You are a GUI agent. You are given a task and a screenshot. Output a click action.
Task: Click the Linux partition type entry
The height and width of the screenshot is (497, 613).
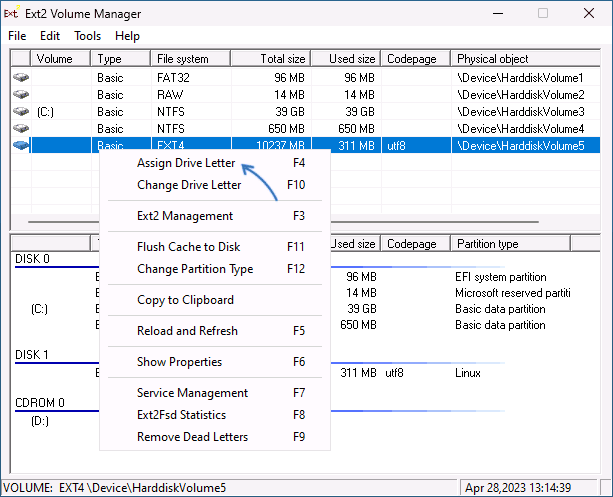click(x=468, y=373)
